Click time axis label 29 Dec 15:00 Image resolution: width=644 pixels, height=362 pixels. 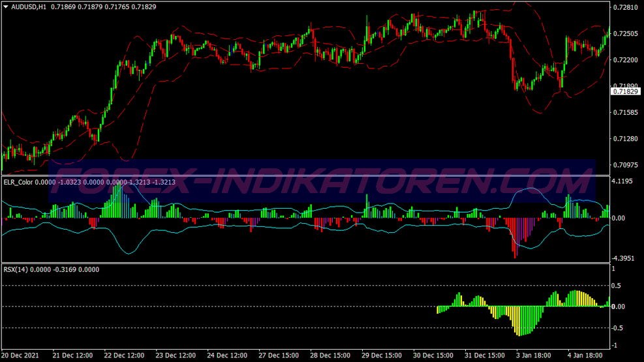coord(382,355)
